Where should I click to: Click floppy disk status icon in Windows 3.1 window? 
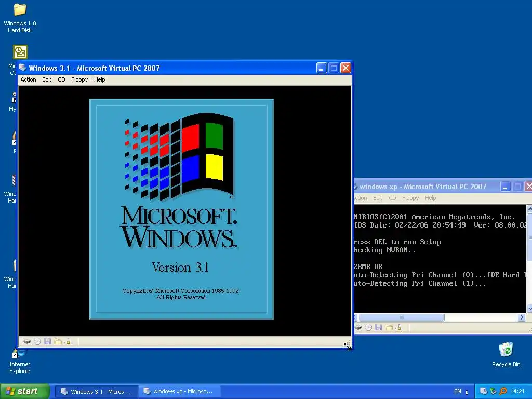(x=47, y=341)
